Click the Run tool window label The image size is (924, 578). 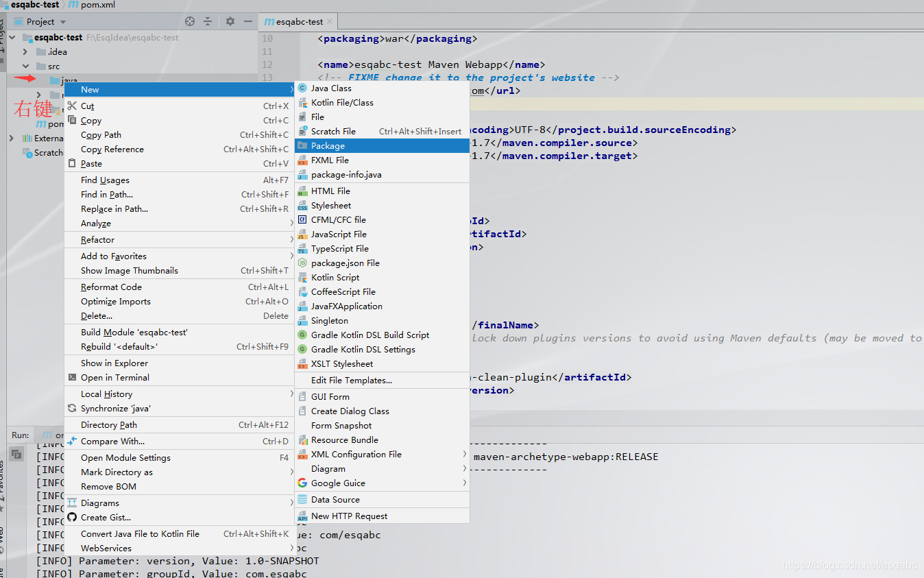[x=21, y=435]
